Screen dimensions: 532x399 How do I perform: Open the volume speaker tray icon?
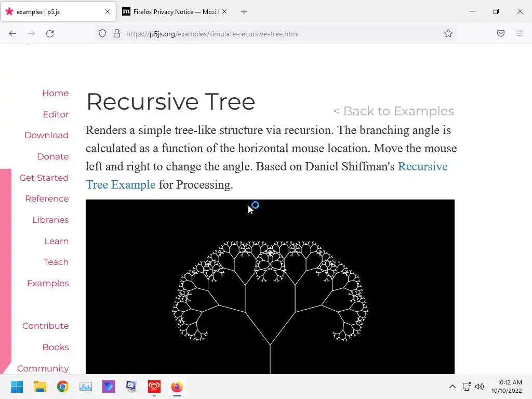tap(480, 387)
